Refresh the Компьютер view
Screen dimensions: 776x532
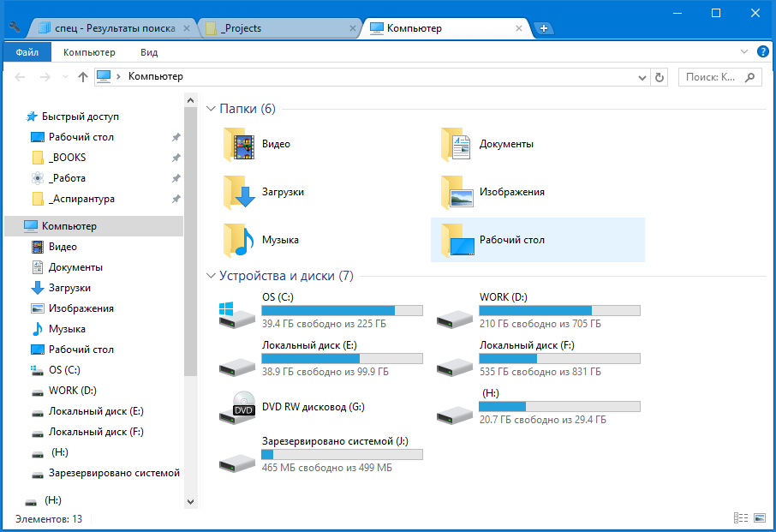(x=660, y=77)
